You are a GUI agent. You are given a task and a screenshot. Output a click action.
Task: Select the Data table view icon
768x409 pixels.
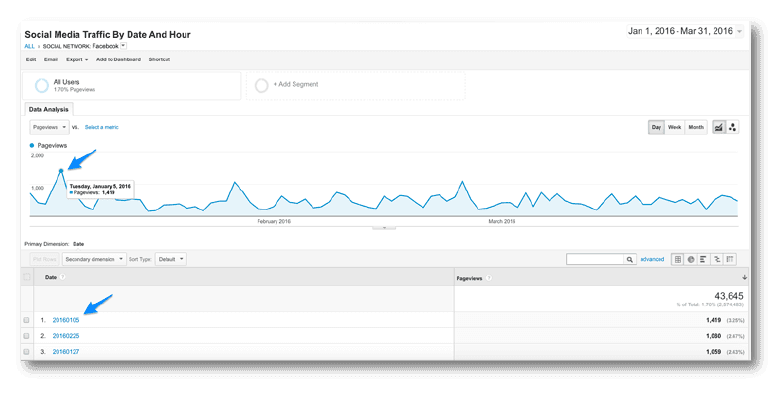pyautogui.click(x=678, y=260)
